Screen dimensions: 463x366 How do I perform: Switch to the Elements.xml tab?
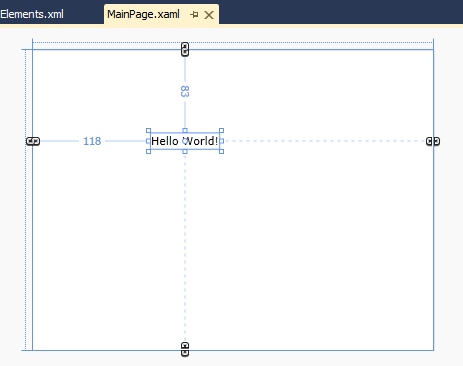coord(32,14)
